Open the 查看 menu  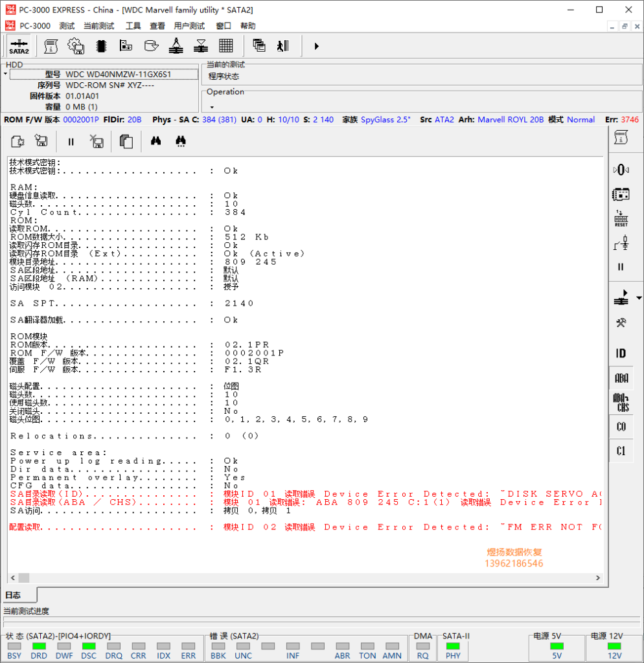[x=157, y=26]
